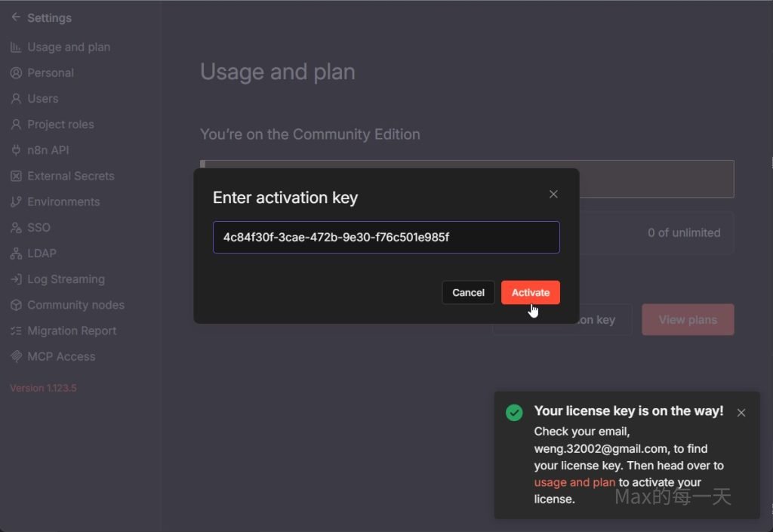Open the SSO settings section

click(38, 227)
